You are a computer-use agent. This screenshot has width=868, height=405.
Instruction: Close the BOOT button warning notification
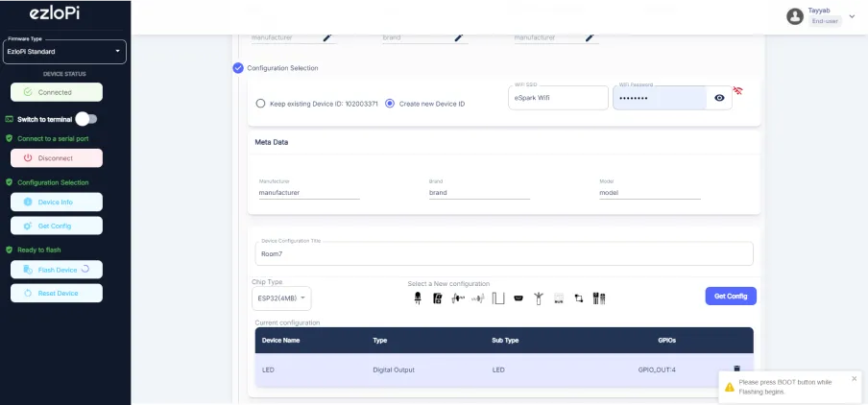[x=854, y=378]
